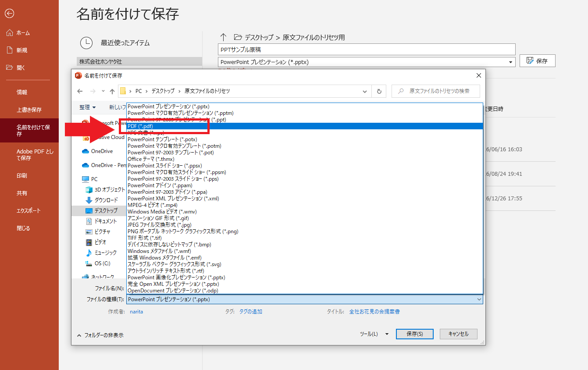Choose OpenDocument プレゼンテーション (*.odp) option
This screenshot has height=370, width=588.
click(305, 291)
